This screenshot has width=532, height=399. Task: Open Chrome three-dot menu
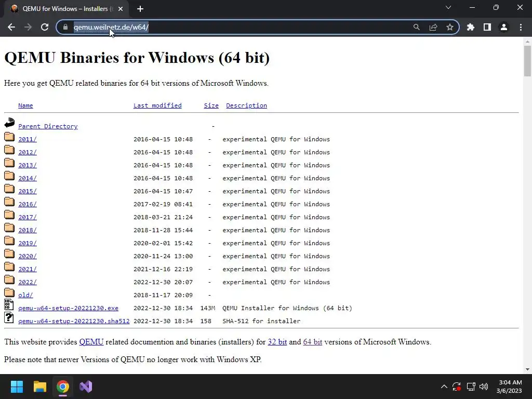521,27
